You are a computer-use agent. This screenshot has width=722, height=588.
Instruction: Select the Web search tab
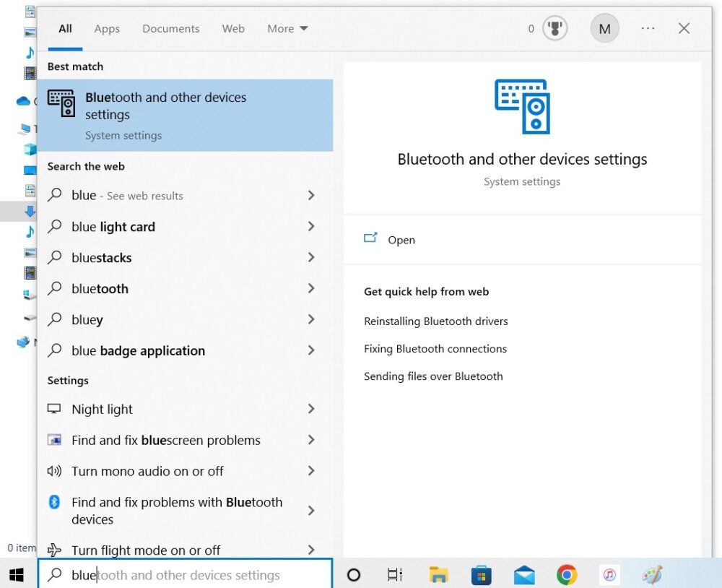tap(232, 28)
